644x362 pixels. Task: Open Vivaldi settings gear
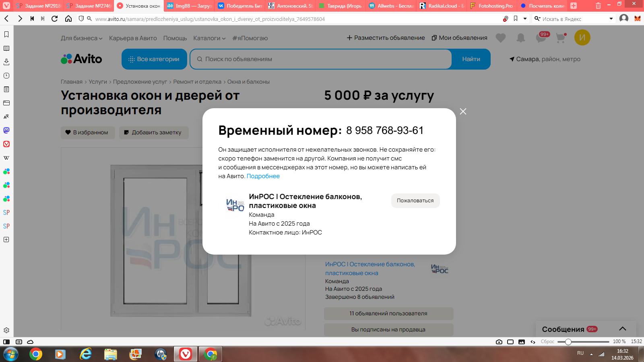(x=6, y=330)
